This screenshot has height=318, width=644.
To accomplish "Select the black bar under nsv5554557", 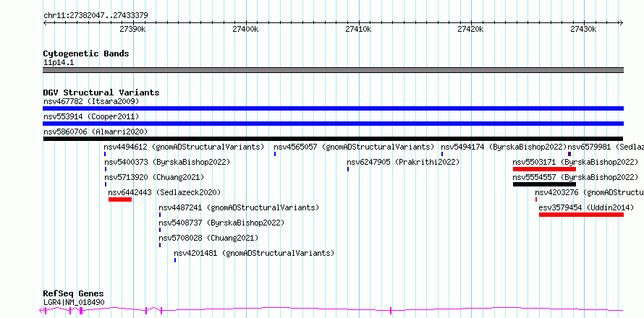I will tap(544, 184).
